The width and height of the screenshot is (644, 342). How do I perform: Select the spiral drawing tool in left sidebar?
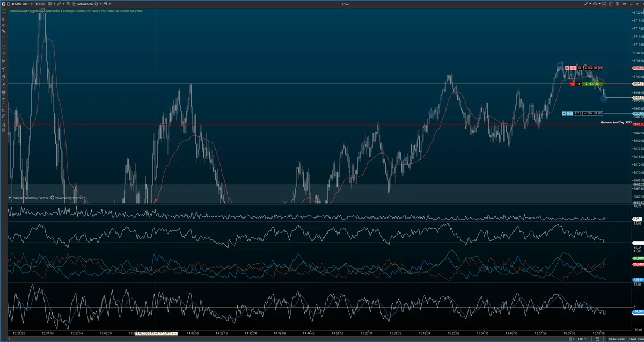click(4, 77)
